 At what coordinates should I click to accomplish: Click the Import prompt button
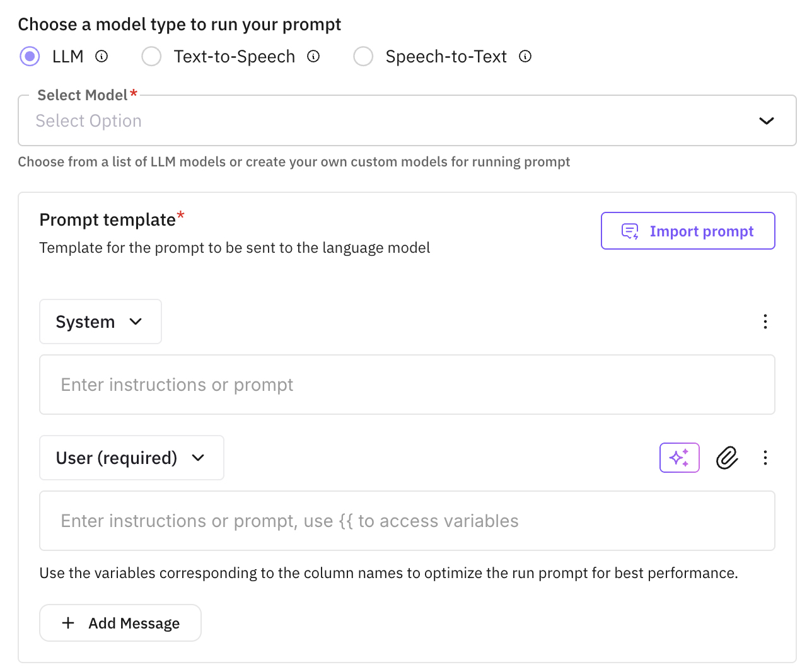click(x=688, y=231)
